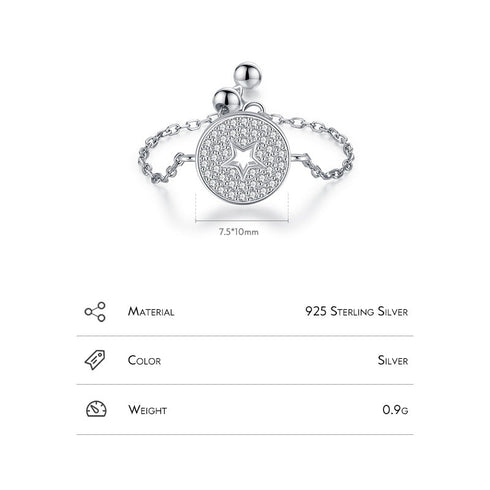Click the 7.5*10mm dimension text
Viewport: 490px width, 490px height.
(239, 232)
